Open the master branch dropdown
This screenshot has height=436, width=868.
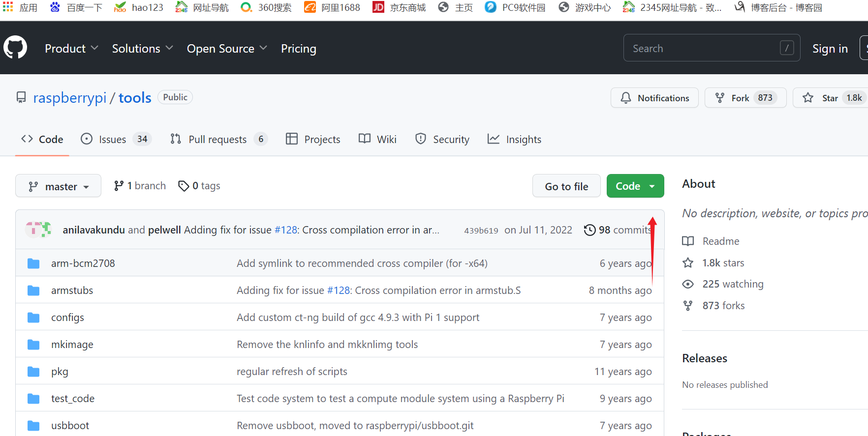click(58, 186)
